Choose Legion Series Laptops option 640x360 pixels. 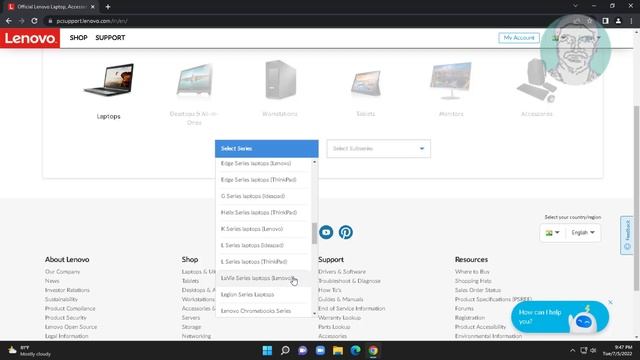coord(264,294)
